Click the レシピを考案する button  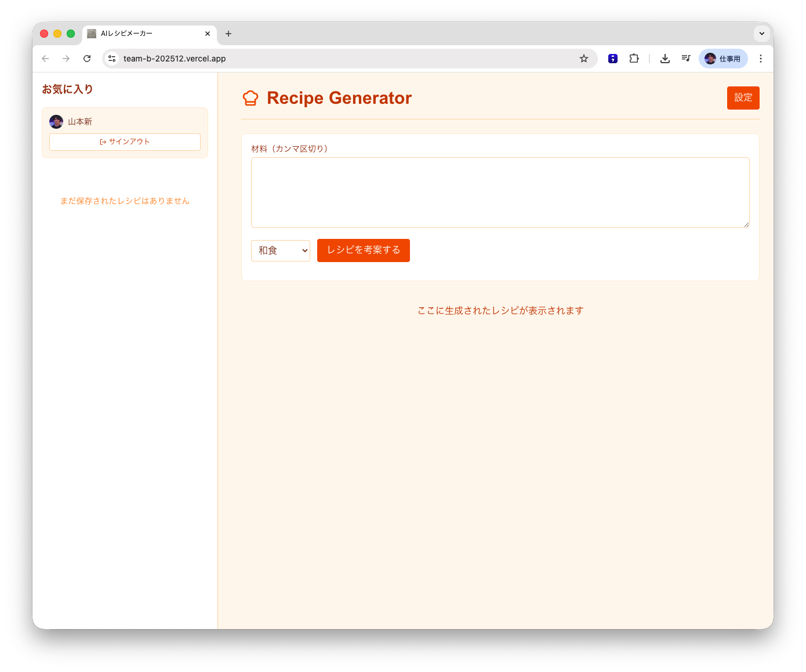coord(363,250)
